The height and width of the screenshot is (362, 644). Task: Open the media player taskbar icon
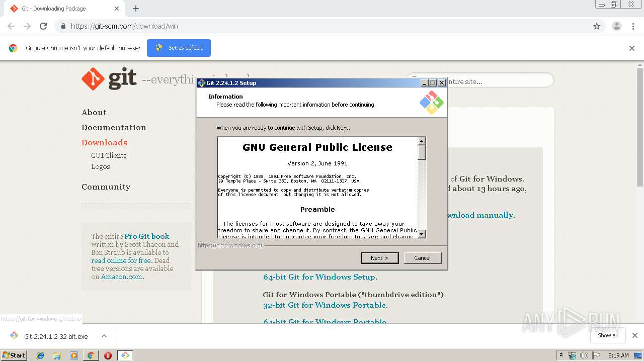click(x=74, y=355)
